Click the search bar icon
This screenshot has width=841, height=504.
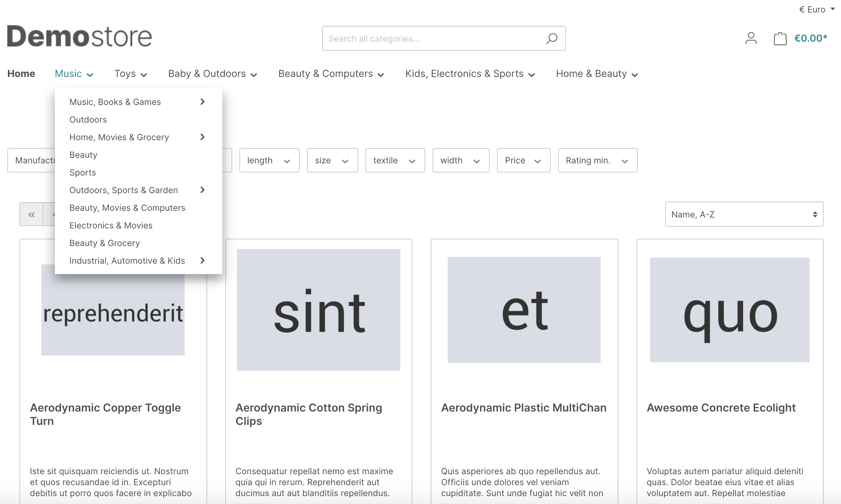551,38
